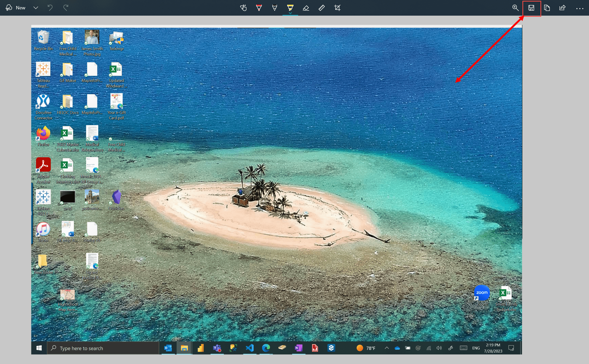Screen dimensions: 589x364
Task: Click the Windows Start button
Action: click(39, 348)
